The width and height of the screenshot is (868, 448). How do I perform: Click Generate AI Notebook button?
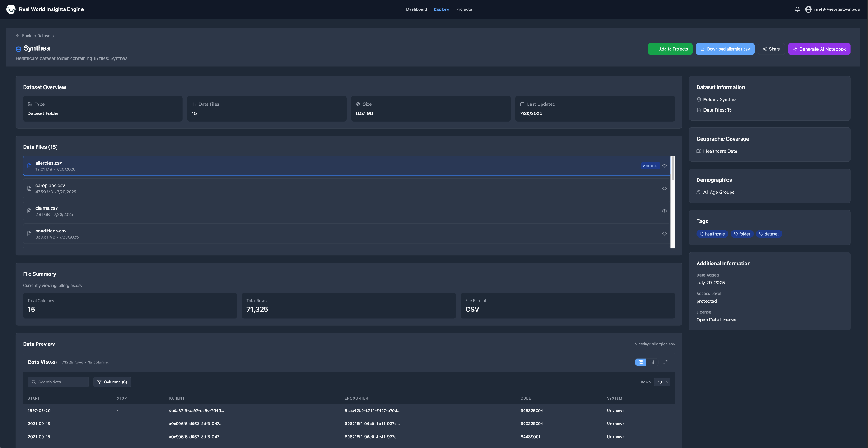point(819,49)
